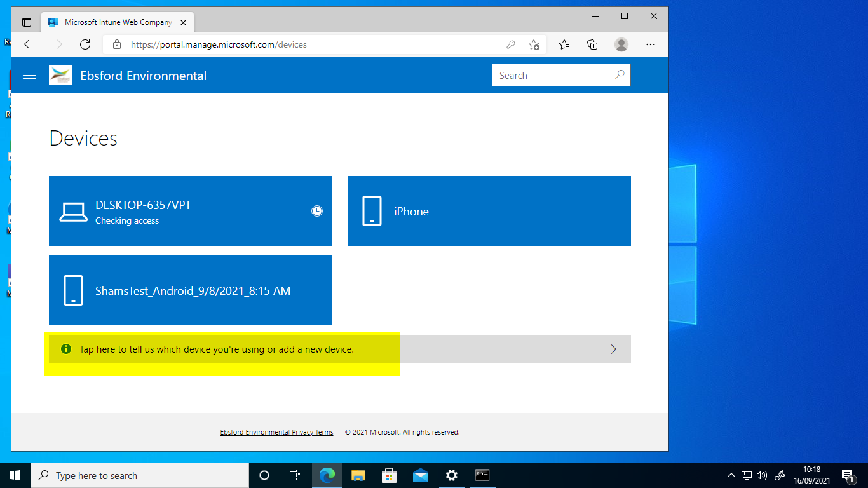Click the browser forward arrow

pos(57,44)
